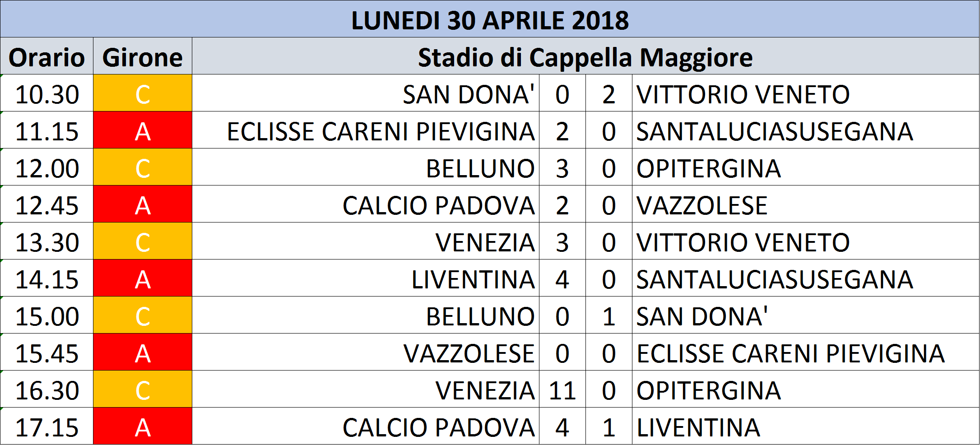This screenshot has width=980, height=445.
Task: Click the LIVENTINA away cell at 17.15
Action: click(x=806, y=426)
